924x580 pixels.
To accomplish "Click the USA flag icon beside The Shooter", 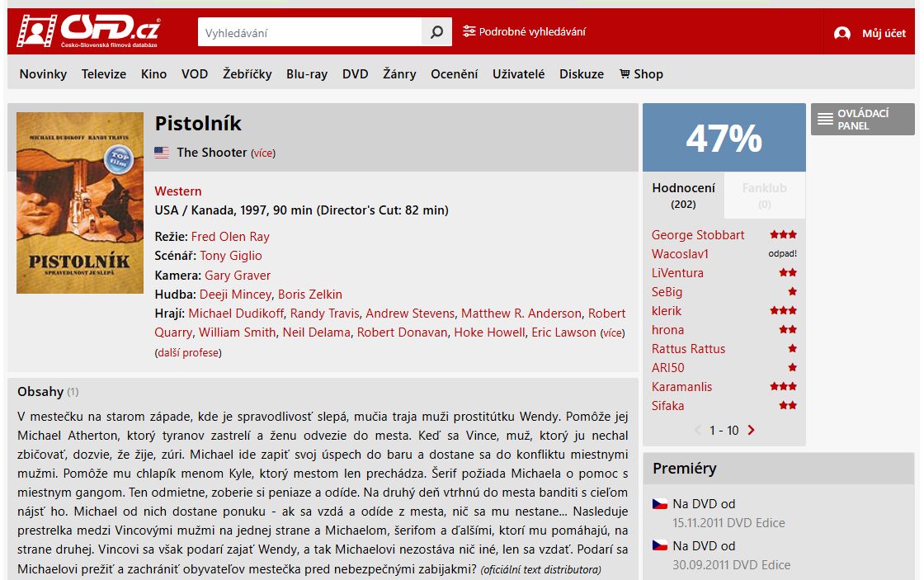I will (162, 153).
